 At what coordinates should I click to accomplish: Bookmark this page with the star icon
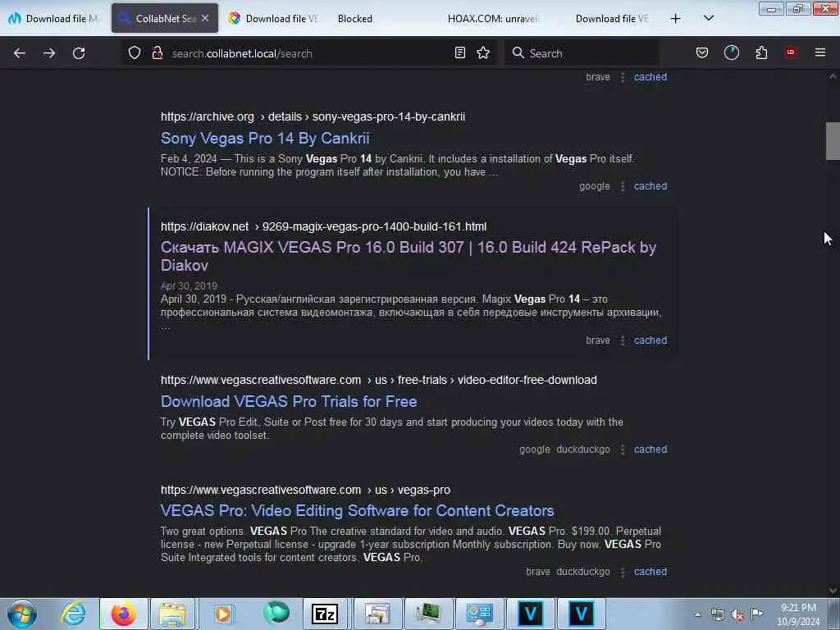pyautogui.click(x=483, y=53)
